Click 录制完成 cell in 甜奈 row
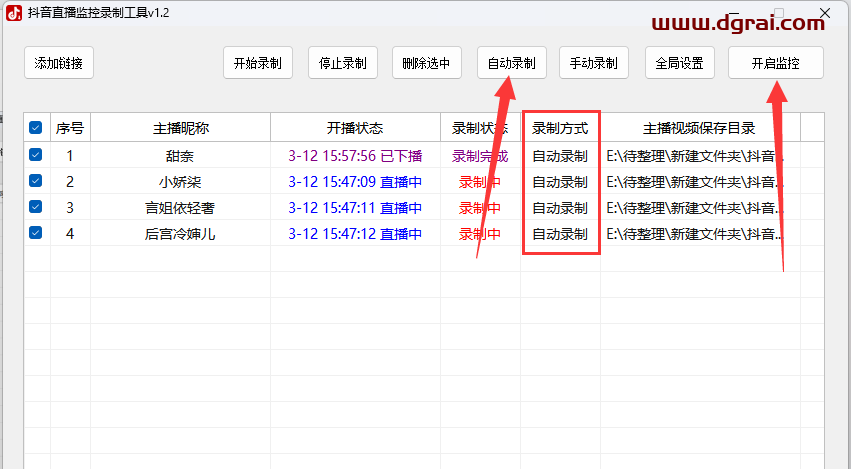The width and height of the screenshot is (851, 469). (480, 156)
